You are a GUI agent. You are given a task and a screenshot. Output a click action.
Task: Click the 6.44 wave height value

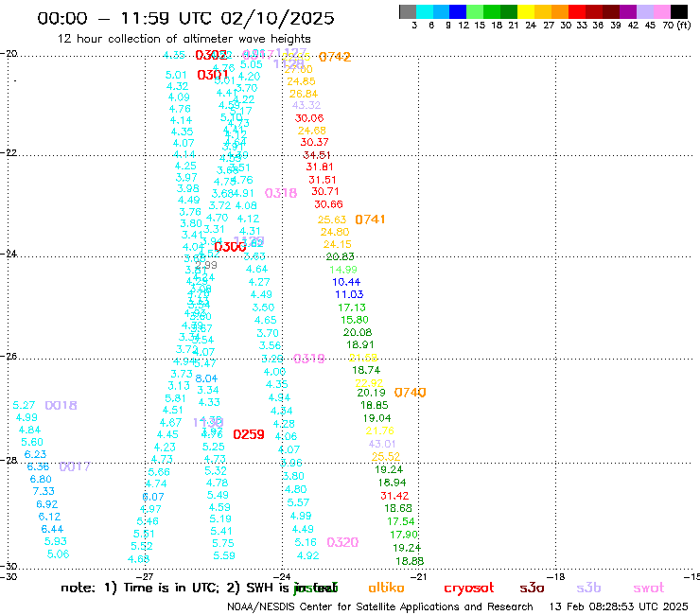pos(52,529)
